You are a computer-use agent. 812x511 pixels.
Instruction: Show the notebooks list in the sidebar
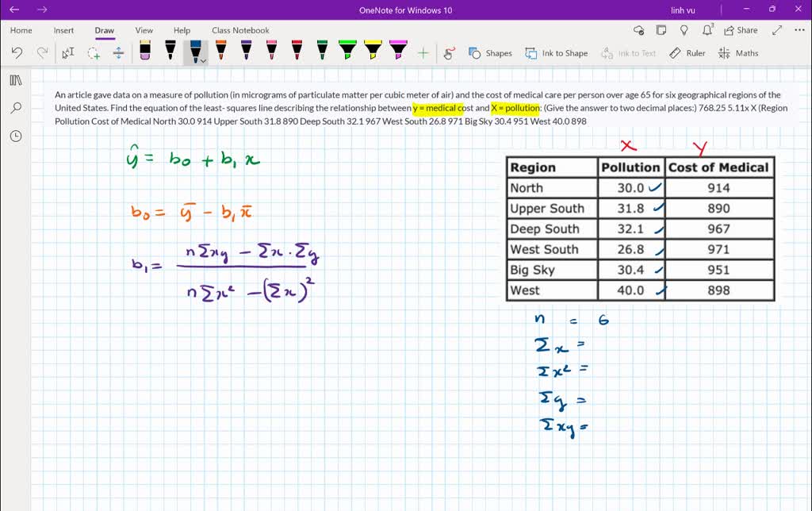tap(16, 79)
